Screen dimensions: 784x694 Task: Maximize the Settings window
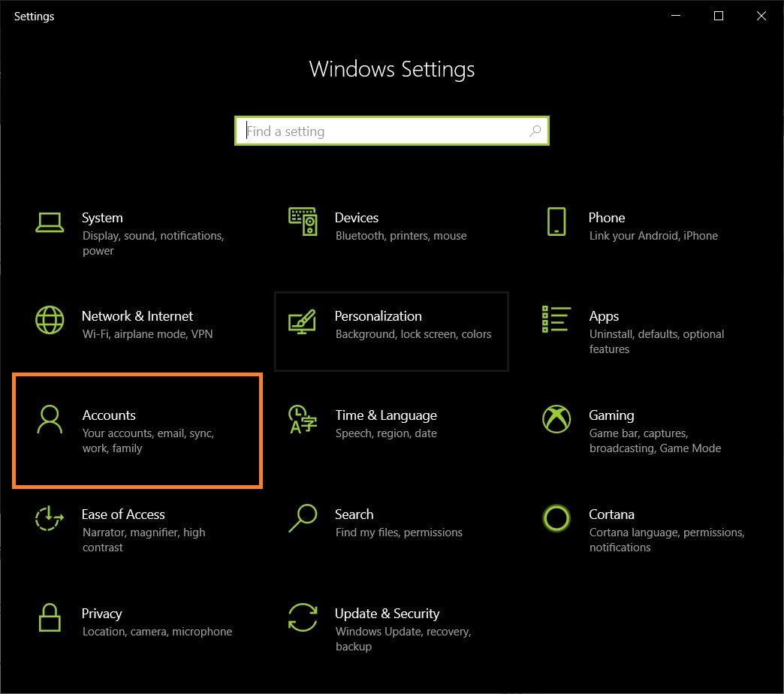point(718,16)
